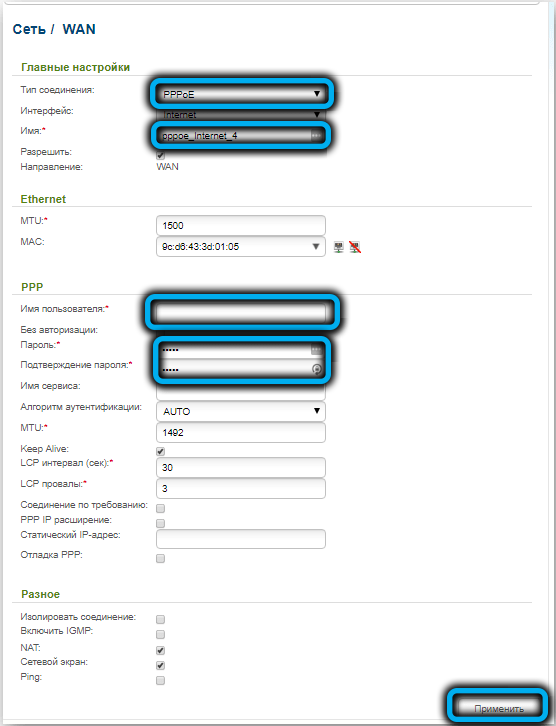556x726 pixels.
Task: Click the Имя пользователя input field
Action: (241, 313)
